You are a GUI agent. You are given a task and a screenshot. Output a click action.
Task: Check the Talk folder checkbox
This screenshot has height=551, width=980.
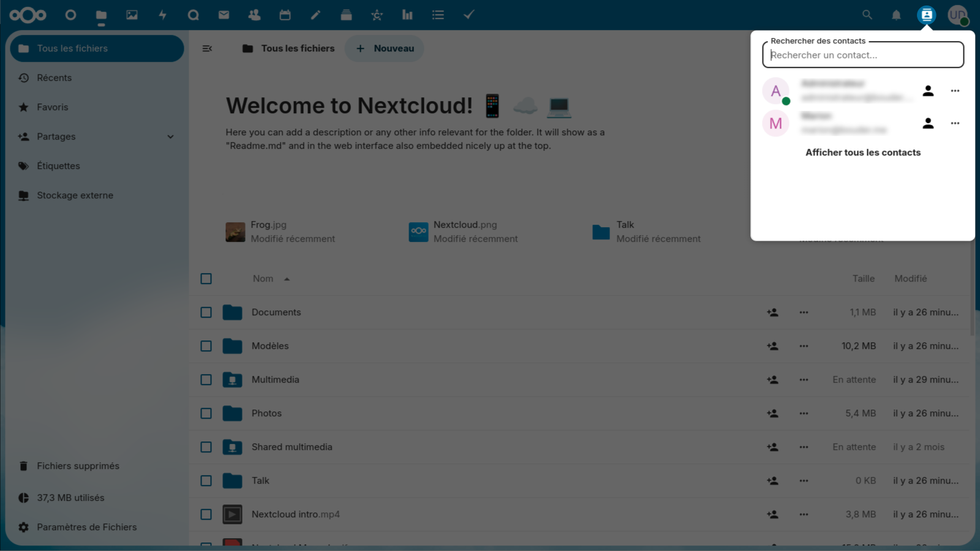pos(206,481)
